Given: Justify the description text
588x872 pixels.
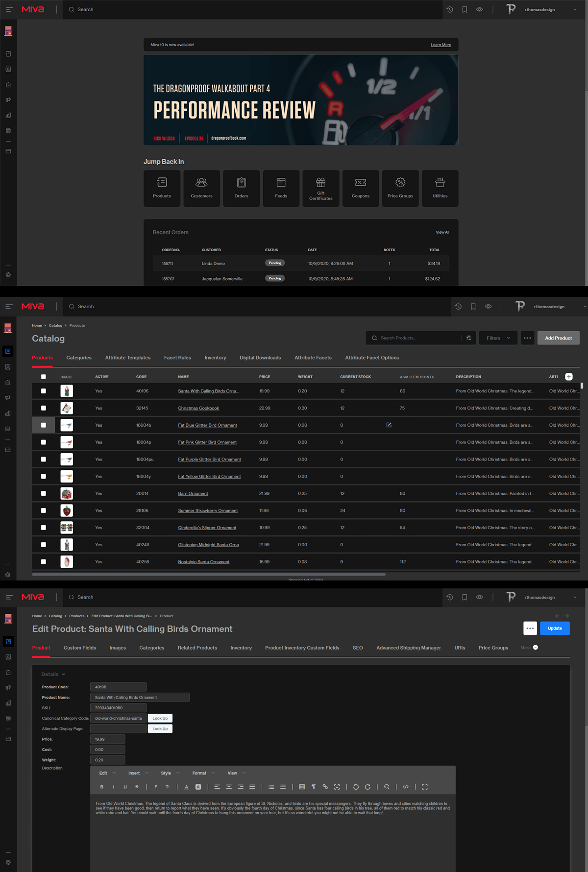Looking at the screenshot, I should pos(252,787).
